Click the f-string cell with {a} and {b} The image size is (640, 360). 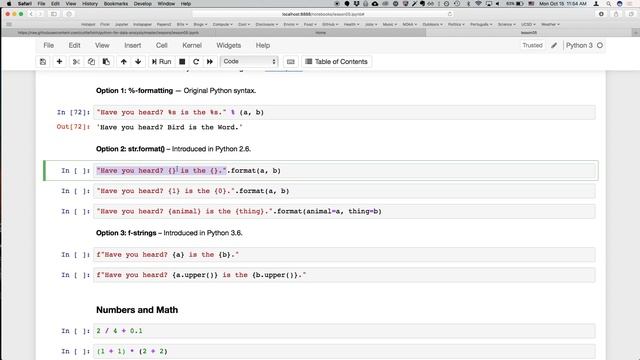(x=344, y=255)
